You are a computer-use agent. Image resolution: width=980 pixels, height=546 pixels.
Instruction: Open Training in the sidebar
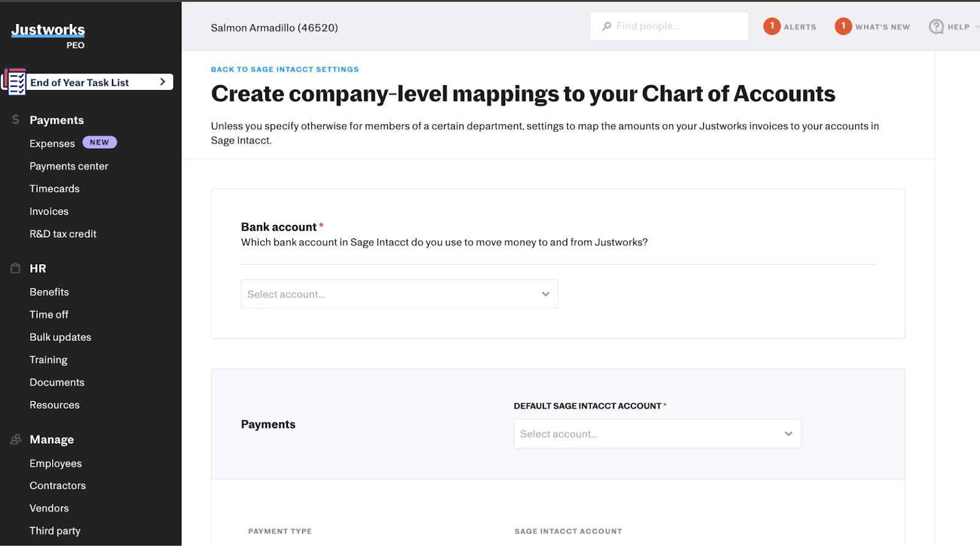coord(48,360)
